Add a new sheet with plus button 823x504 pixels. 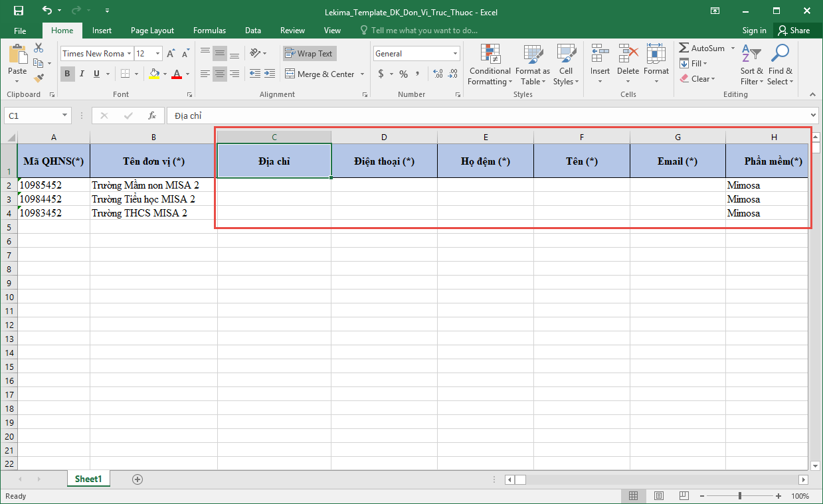coord(137,479)
